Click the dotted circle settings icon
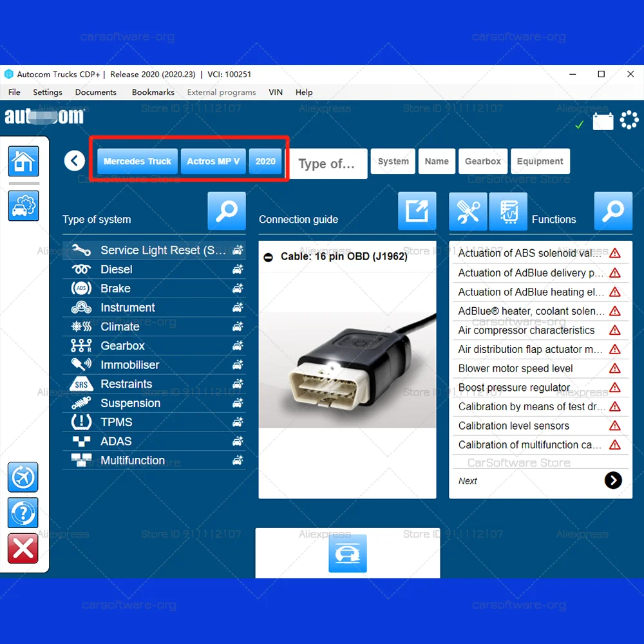Viewport: 644px width, 644px height. click(629, 120)
